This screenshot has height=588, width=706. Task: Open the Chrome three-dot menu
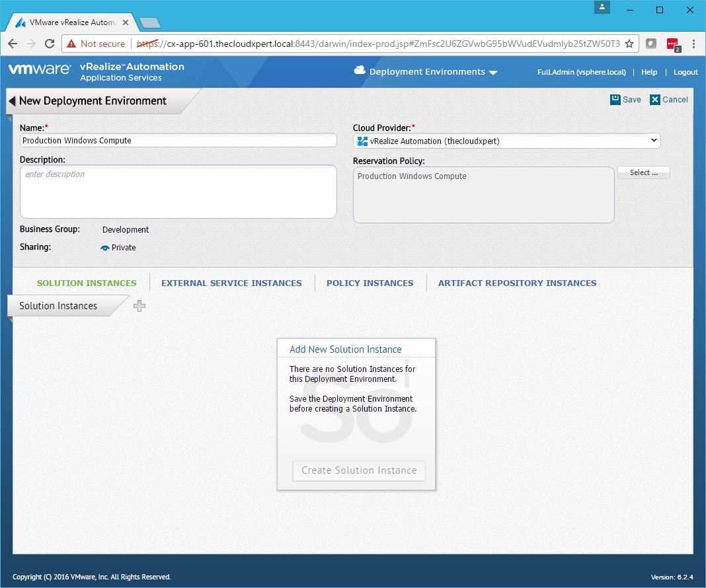693,44
